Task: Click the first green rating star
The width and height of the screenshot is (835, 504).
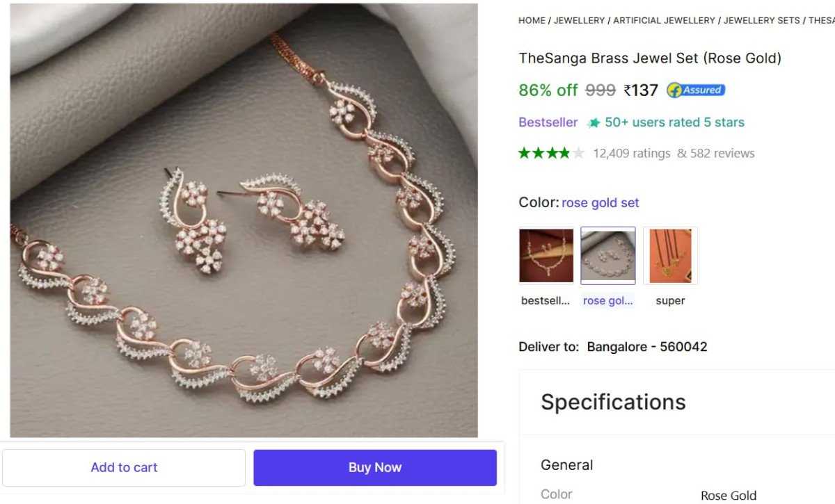Action: 525,153
